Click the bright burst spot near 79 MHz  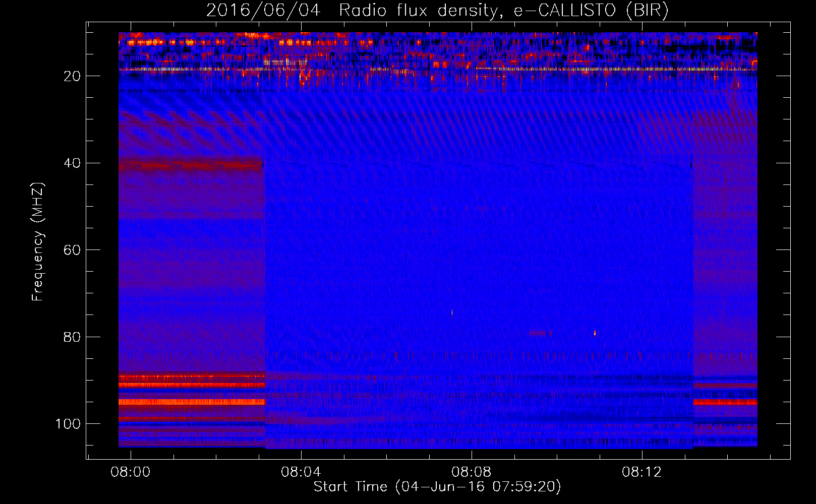click(595, 333)
